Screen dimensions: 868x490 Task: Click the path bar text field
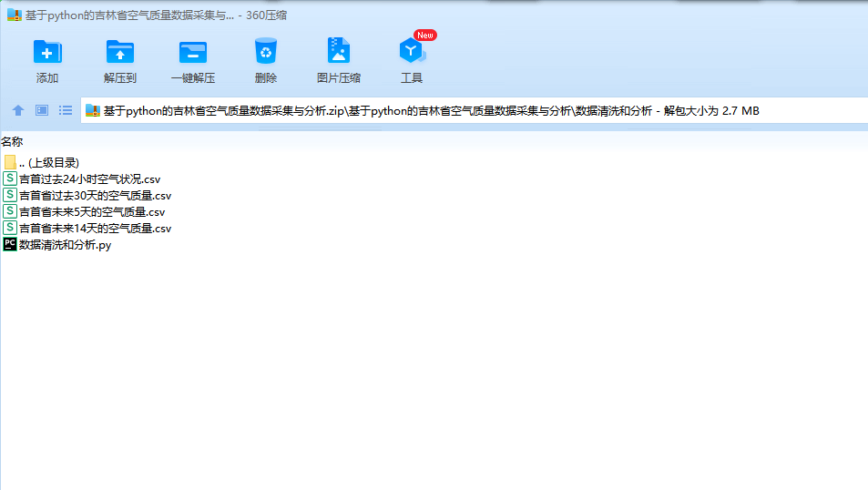point(475,110)
